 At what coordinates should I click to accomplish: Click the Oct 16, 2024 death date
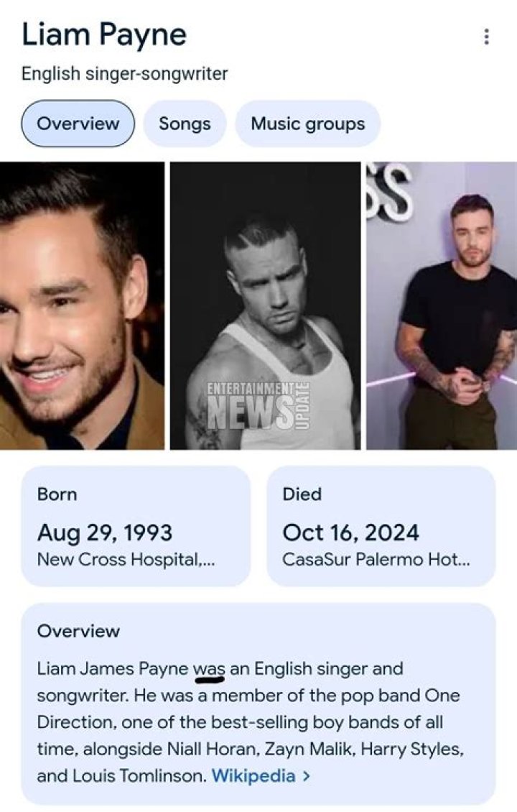358,532
